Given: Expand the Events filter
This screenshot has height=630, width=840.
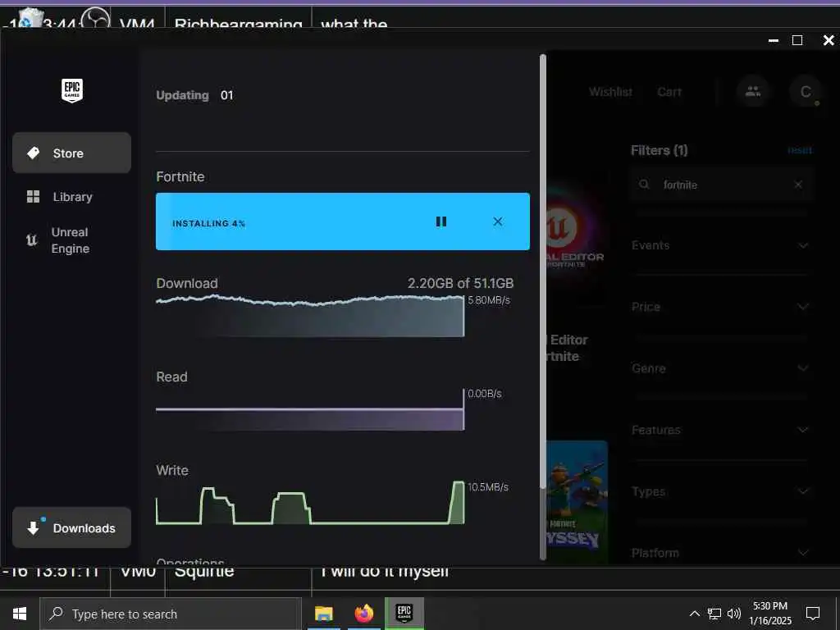Looking at the screenshot, I should pos(721,245).
